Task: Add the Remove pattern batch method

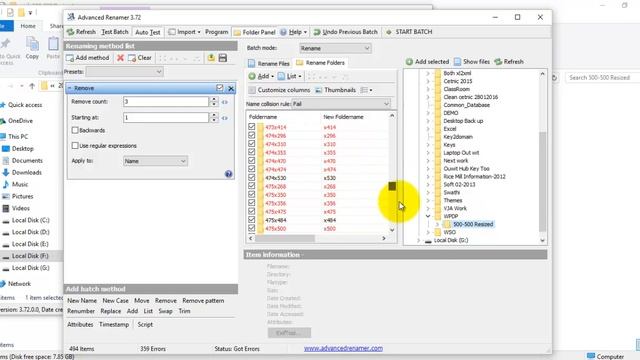Action: [203, 301]
